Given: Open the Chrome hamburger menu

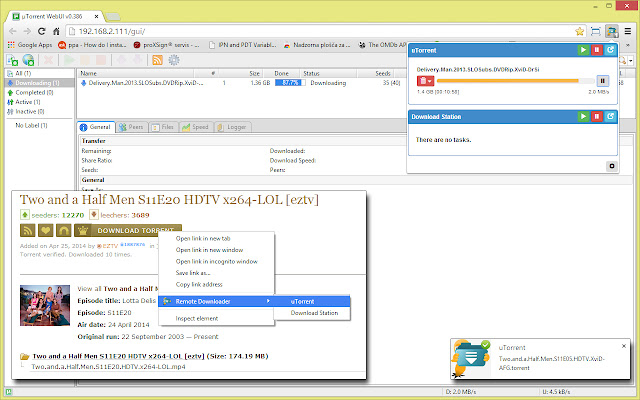Looking at the screenshot, I should [628, 31].
